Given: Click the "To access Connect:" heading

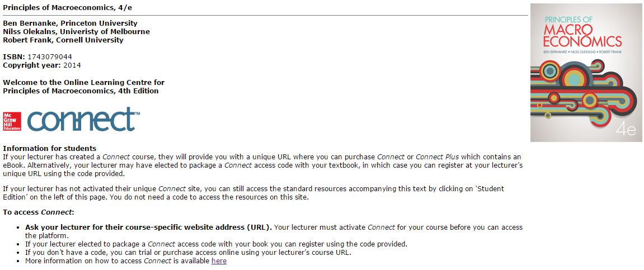Looking at the screenshot, I should click(x=39, y=212).
